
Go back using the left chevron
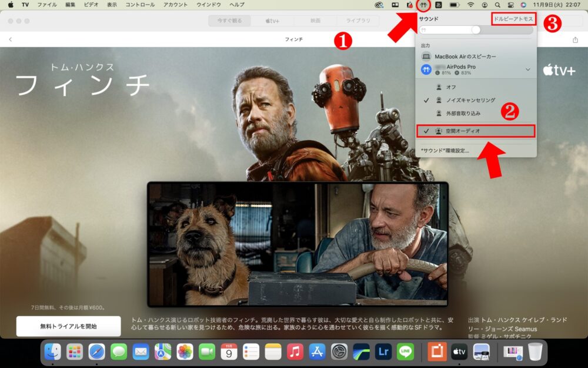[x=11, y=39]
